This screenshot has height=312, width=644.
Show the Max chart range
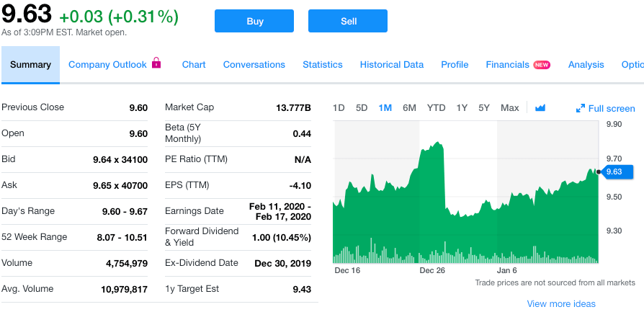[x=509, y=108]
